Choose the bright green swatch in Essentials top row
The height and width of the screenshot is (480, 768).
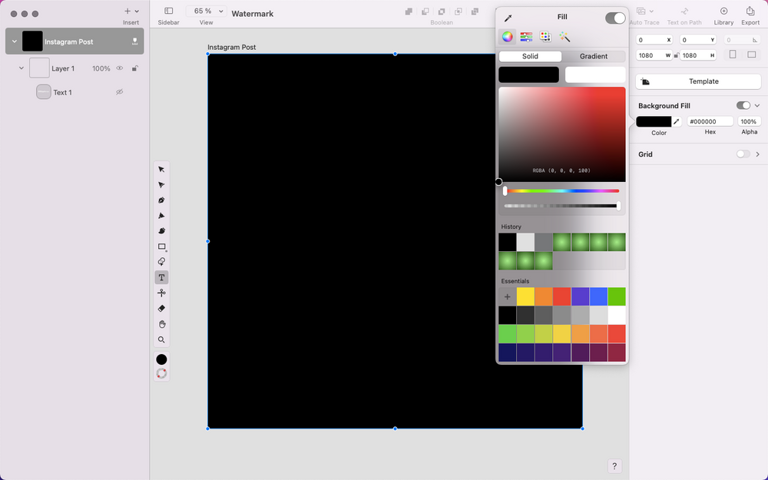(617, 297)
